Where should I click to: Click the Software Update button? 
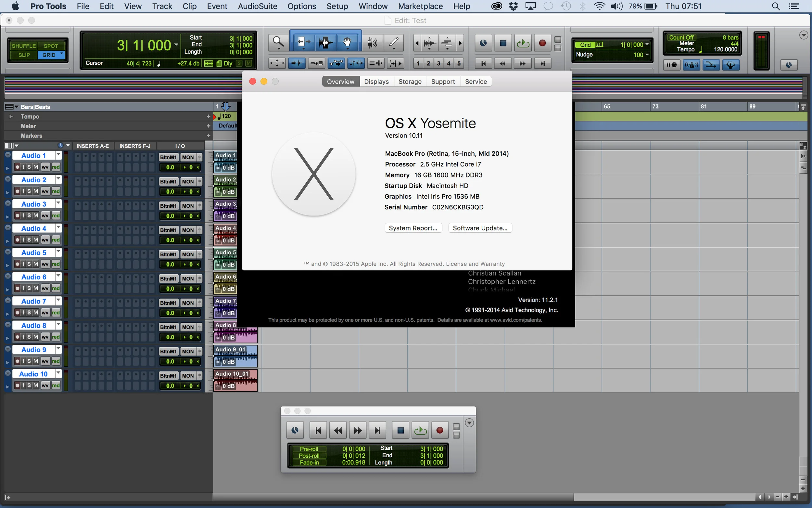480,228
